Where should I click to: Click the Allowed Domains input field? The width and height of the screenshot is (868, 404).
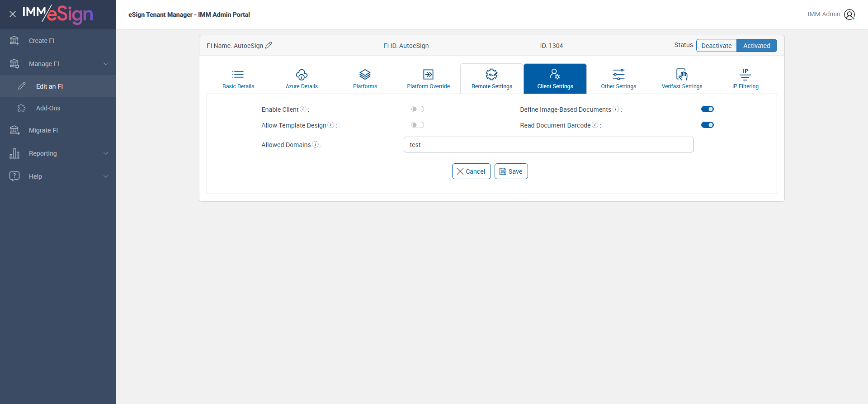click(x=549, y=145)
